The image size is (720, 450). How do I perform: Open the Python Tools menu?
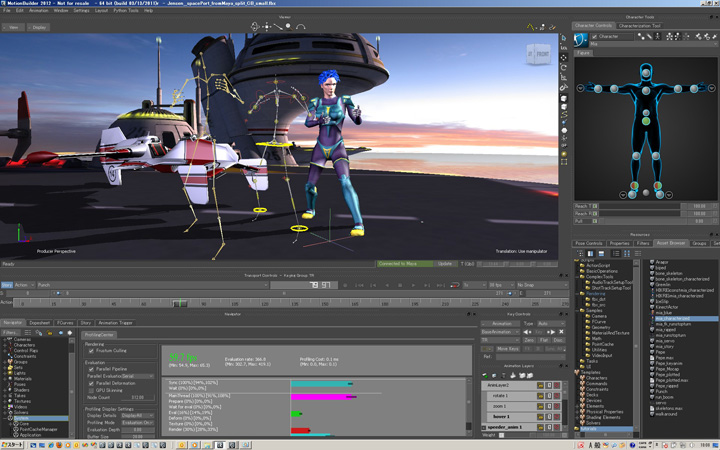pos(126,10)
